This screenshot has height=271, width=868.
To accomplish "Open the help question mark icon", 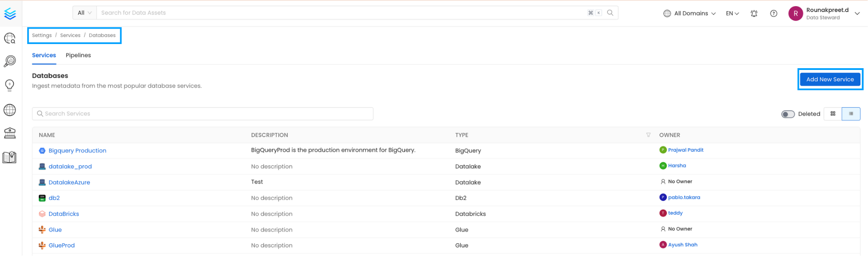I will click(773, 14).
